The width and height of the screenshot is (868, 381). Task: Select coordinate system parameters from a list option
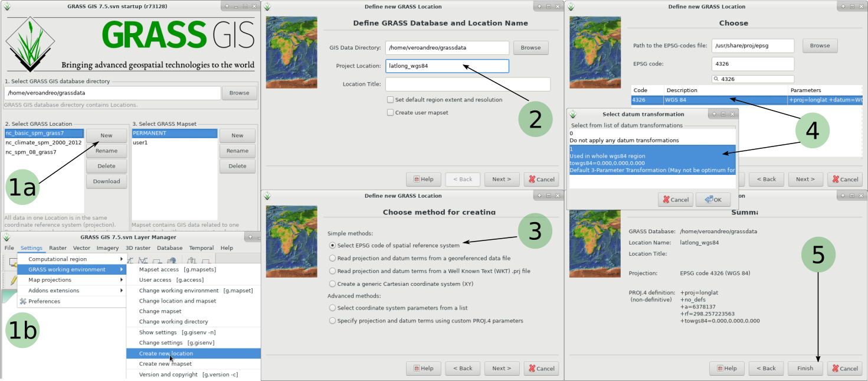pyautogui.click(x=333, y=308)
